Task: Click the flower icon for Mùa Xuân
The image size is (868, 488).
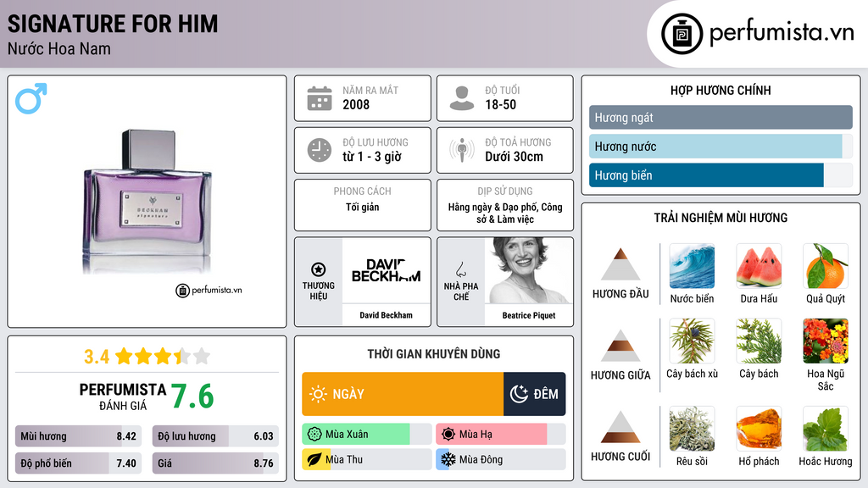Action: coord(314,435)
